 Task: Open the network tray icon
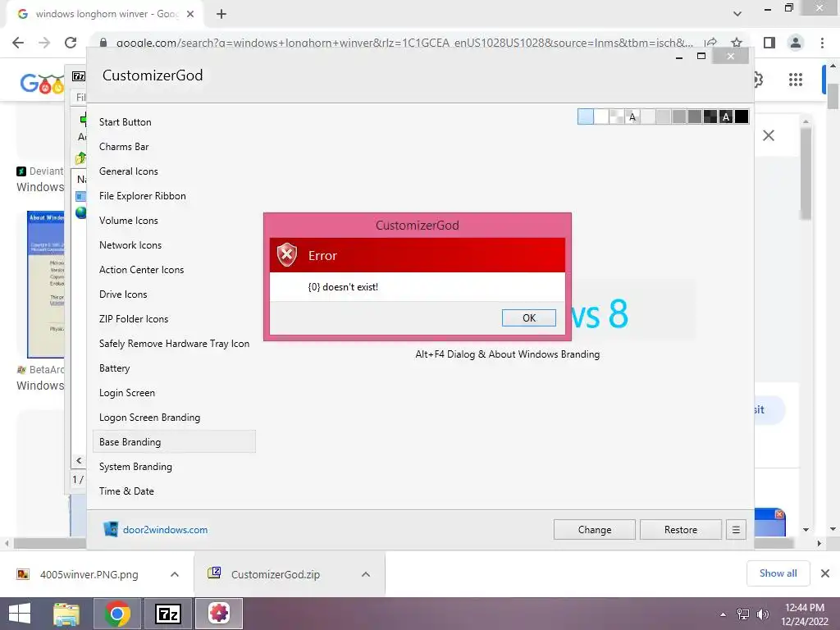[x=743, y=614]
